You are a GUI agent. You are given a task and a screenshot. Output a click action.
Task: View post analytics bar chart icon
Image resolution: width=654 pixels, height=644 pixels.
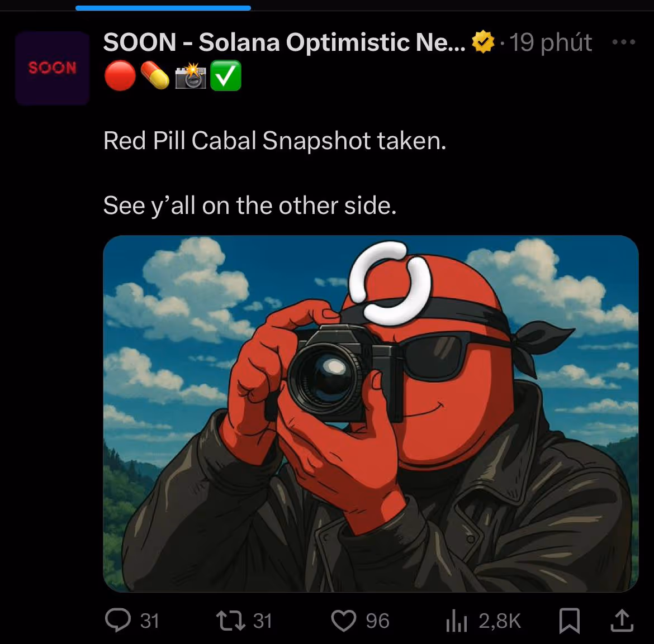[456, 621]
